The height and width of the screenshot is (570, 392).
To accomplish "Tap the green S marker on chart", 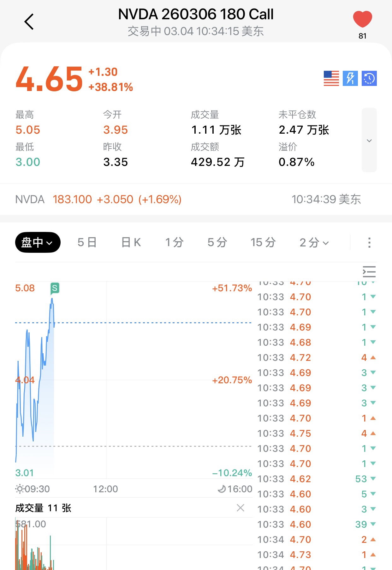I will pyautogui.click(x=55, y=288).
